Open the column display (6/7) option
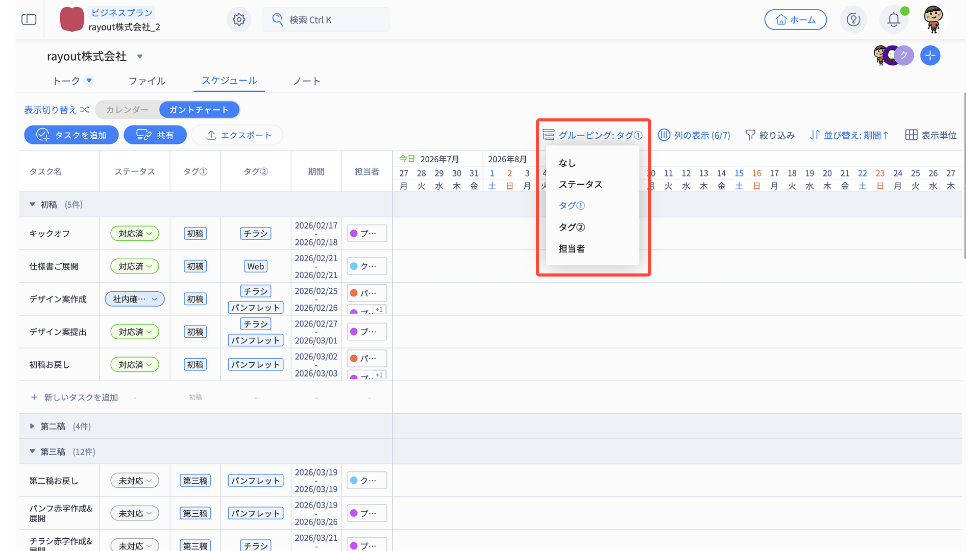Image resolution: width=980 pixels, height=551 pixels. point(694,135)
